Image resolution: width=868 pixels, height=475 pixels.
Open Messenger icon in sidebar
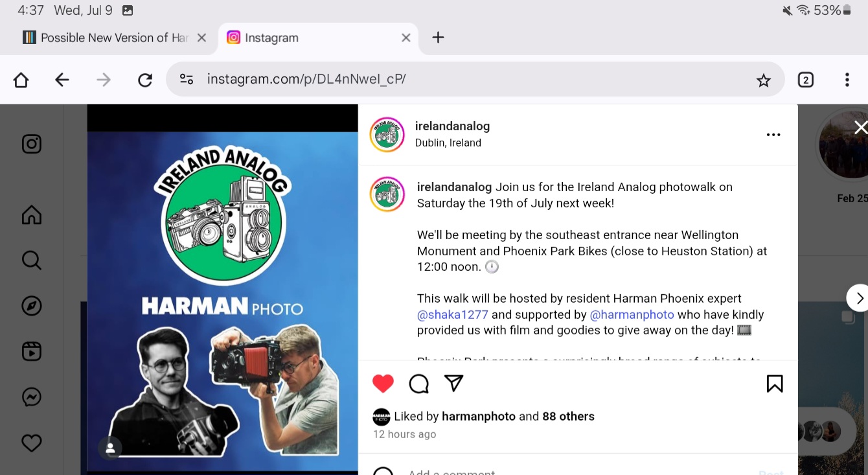32,397
